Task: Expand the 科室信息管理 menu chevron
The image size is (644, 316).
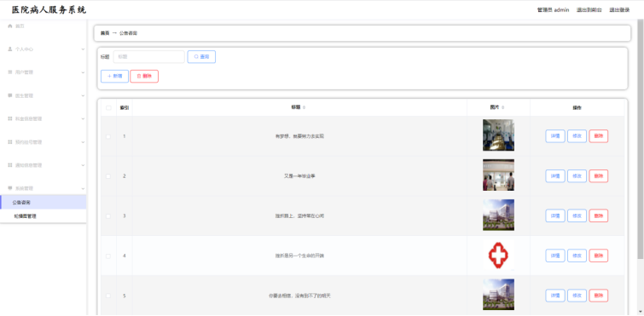Action: [x=83, y=119]
